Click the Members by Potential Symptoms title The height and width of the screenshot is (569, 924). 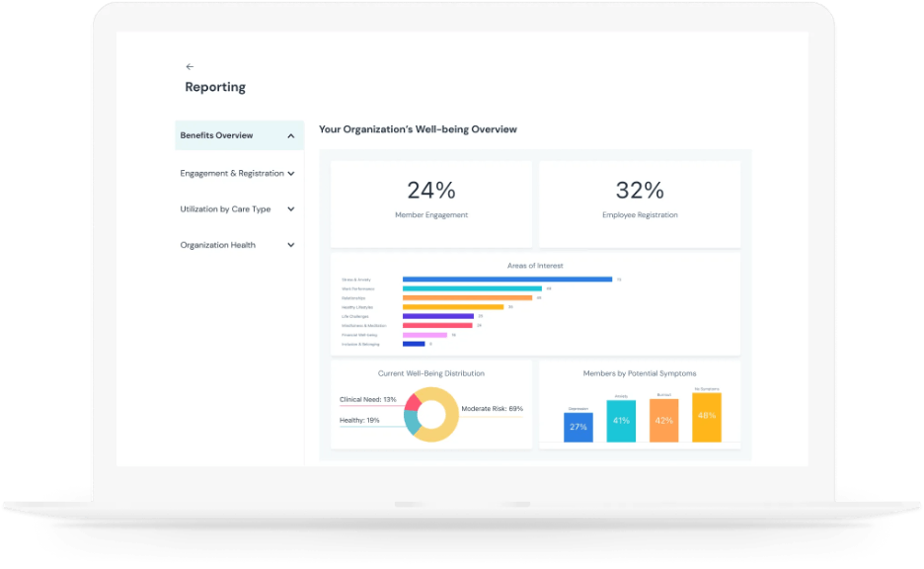click(x=640, y=373)
